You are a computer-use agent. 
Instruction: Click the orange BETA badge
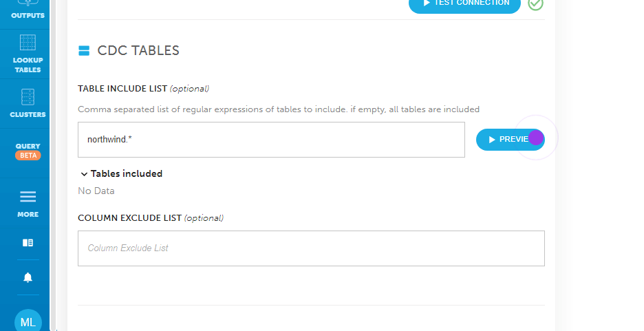tap(28, 156)
